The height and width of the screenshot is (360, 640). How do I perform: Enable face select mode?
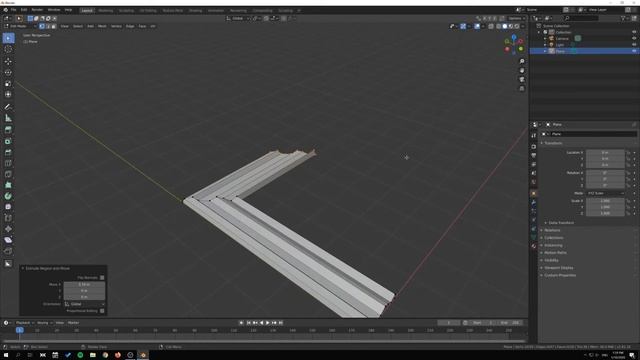pyautogui.click(x=53, y=26)
